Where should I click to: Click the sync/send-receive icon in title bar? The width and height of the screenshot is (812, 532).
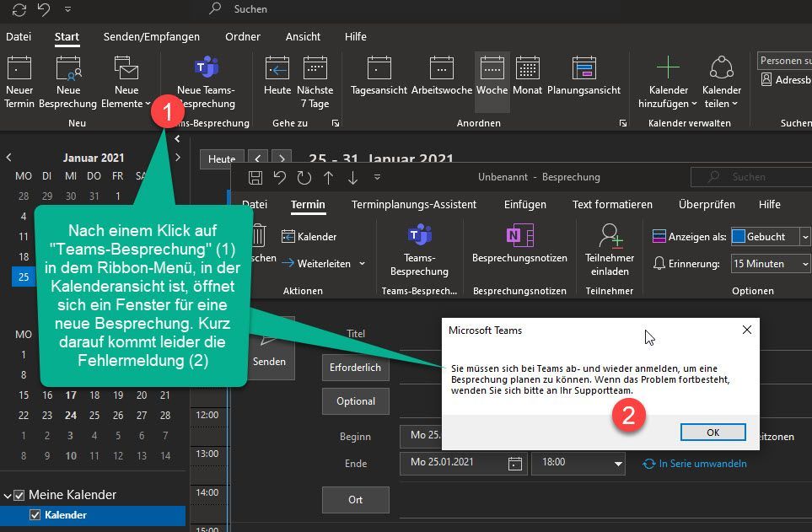19,9
